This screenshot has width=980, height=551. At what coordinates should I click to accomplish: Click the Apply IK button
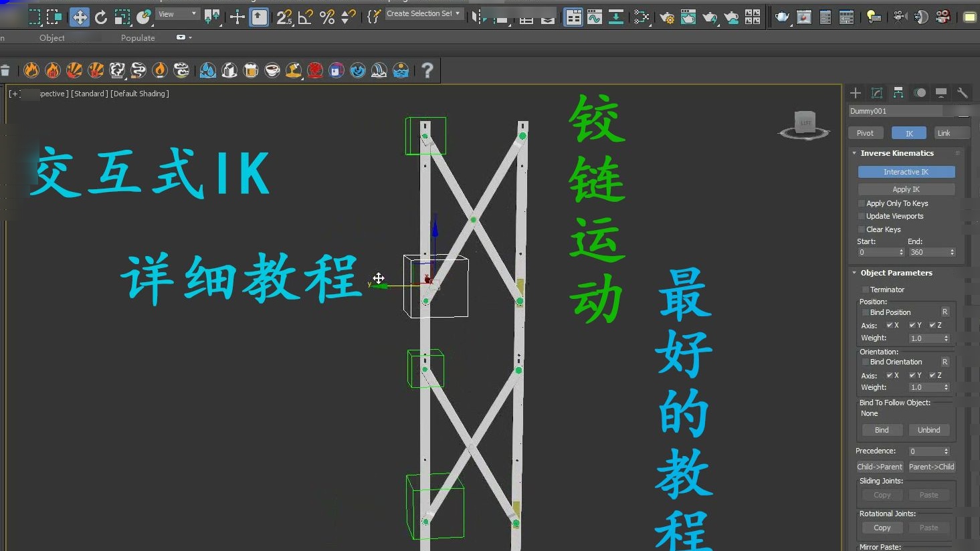tap(906, 189)
